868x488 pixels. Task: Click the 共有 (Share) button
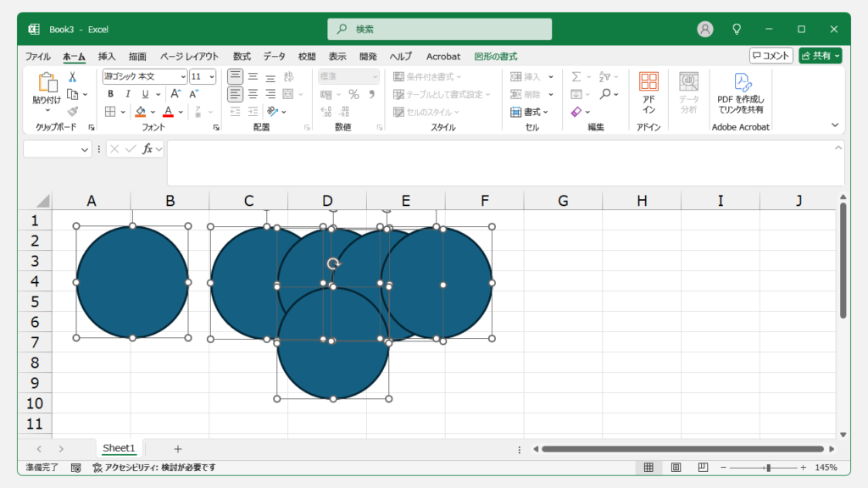(820, 56)
